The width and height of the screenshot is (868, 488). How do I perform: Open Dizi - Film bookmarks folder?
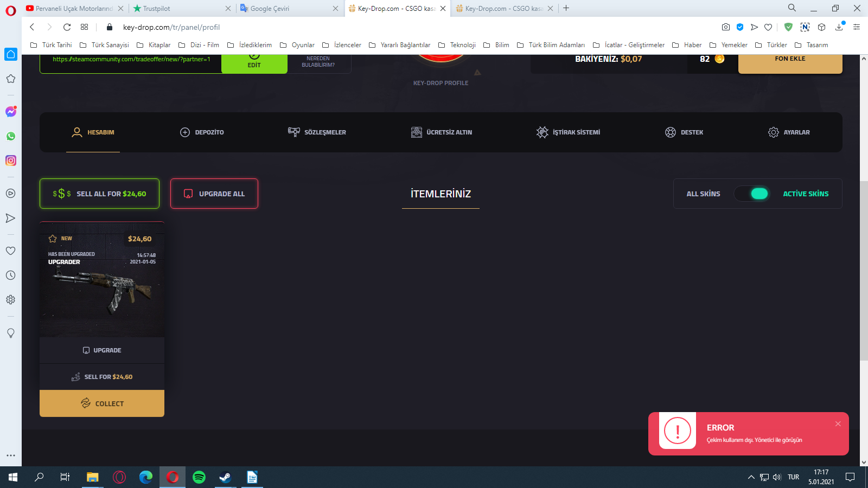coord(199,45)
